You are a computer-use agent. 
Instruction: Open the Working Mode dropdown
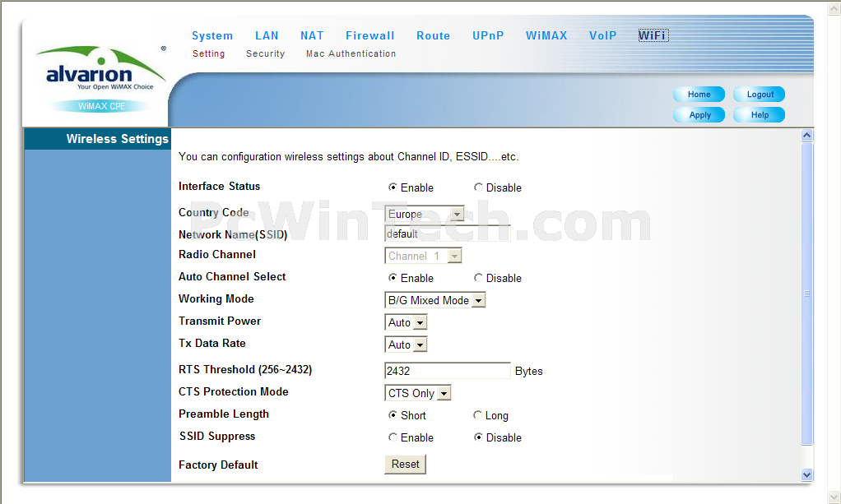tap(435, 300)
